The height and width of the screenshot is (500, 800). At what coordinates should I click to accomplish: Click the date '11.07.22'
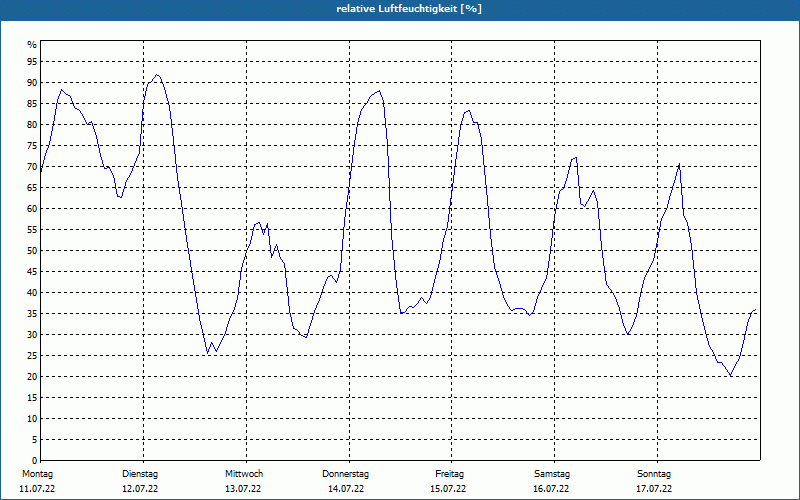(37, 489)
